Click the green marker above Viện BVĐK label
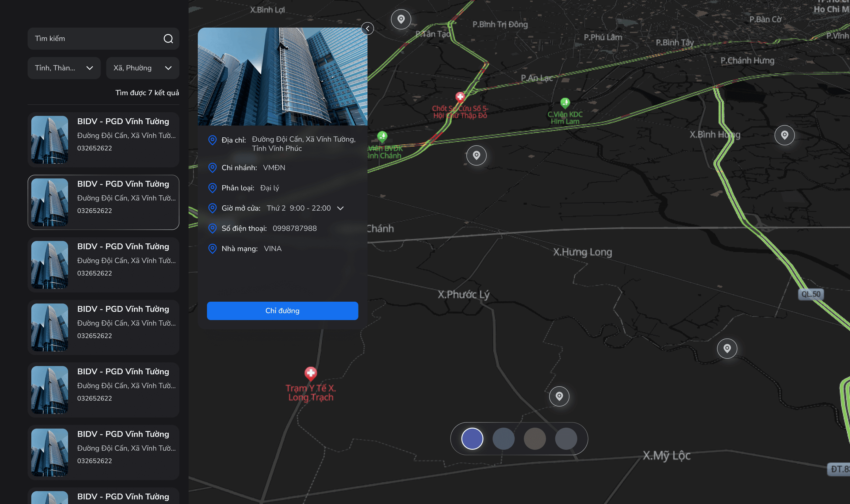Screen dimensions: 850x504 click(382, 136)
